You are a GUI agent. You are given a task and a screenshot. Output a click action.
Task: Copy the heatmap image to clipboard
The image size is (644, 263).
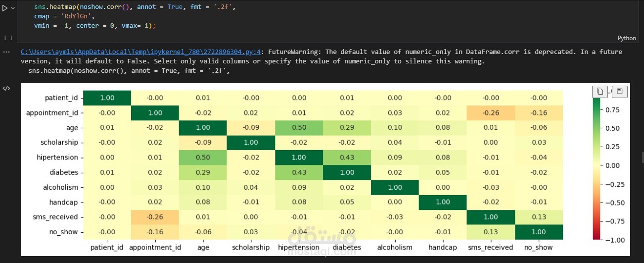(x=600, y=91)
